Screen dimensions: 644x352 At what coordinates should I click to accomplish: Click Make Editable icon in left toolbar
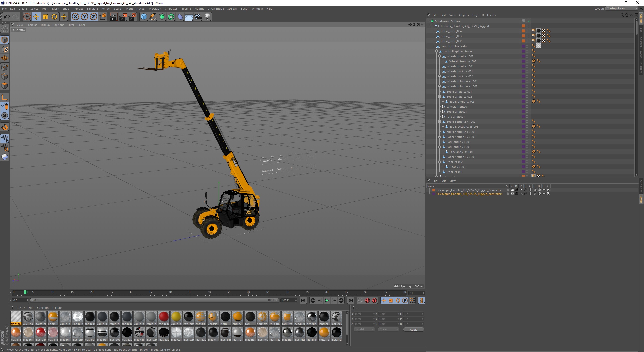[5, 29]
